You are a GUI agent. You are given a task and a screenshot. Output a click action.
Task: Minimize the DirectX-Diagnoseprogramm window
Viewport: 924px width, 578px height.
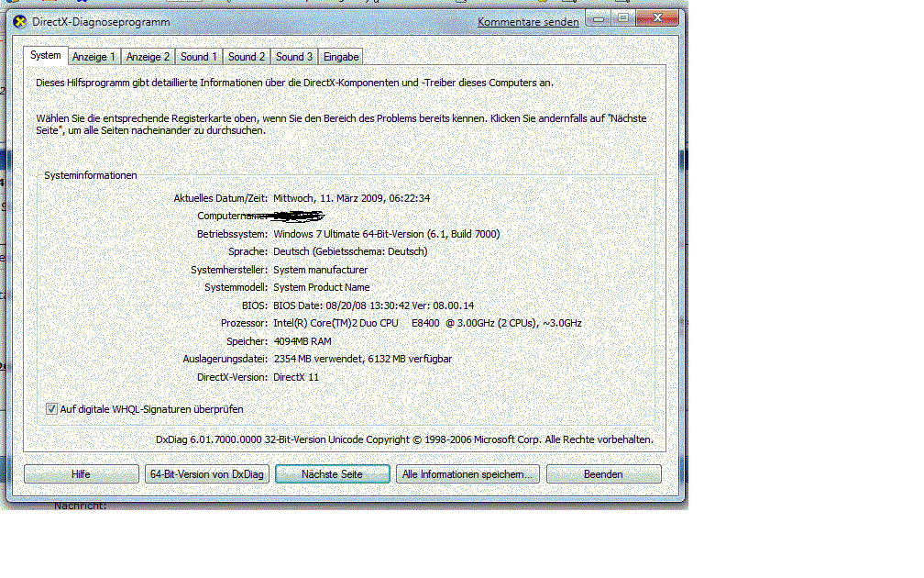click(x=598, y=18)
